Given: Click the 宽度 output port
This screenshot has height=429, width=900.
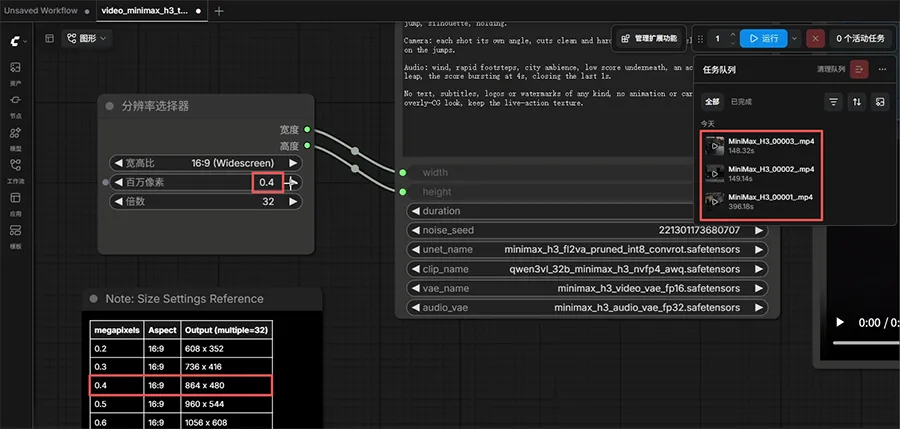Looking at the screenshot, I should point(307,129).
